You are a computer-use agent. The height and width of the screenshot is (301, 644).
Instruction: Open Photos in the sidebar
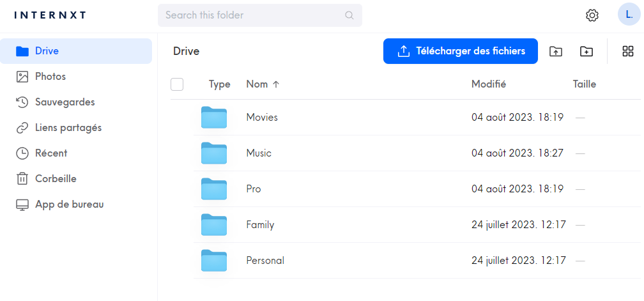pos(50,77)
